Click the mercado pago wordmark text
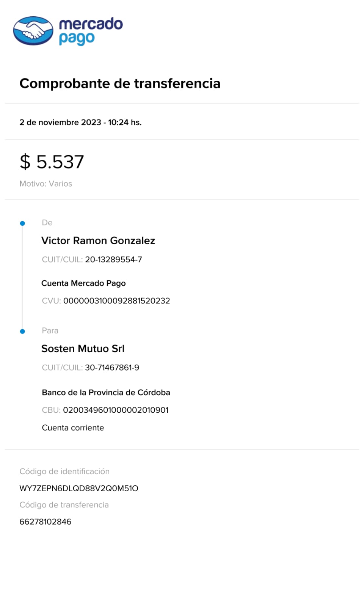This screenshot has height=607, width=364. pos(91,31)
